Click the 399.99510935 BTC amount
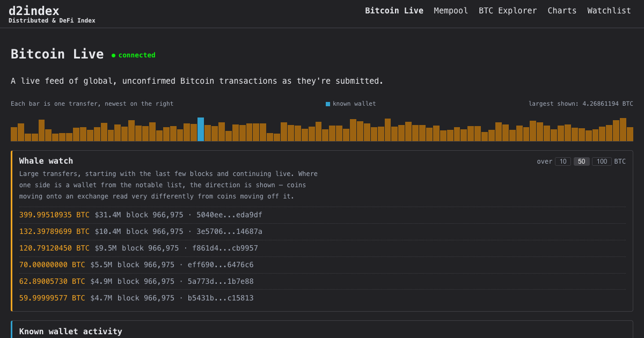Screen dimensions: 644x338 (54, 215)
